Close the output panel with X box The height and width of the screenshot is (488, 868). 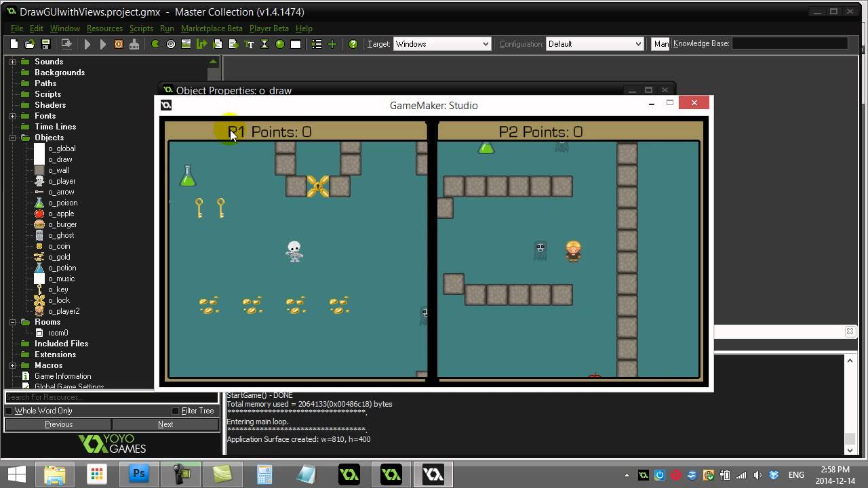(850, 331)
